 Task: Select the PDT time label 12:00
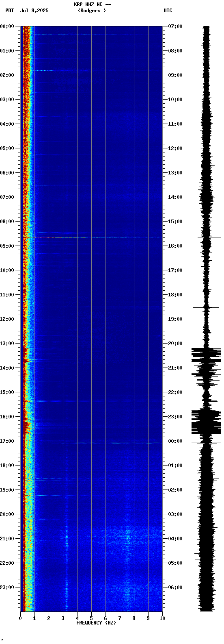click(x=7, y=319)
